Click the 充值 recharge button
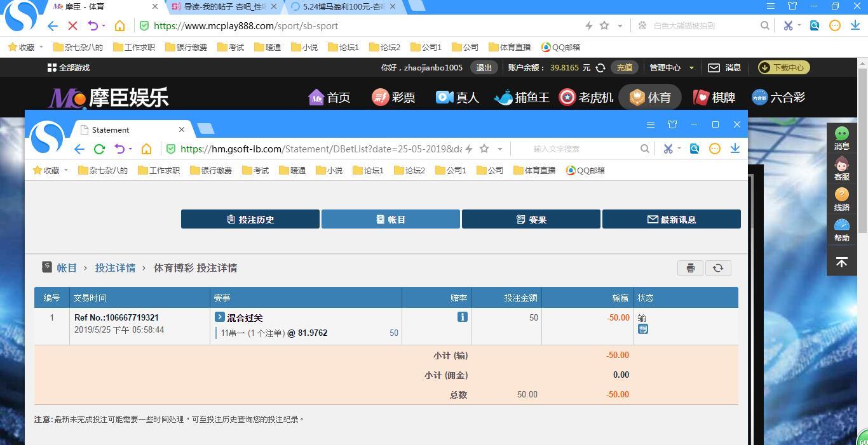 [624, 67]
